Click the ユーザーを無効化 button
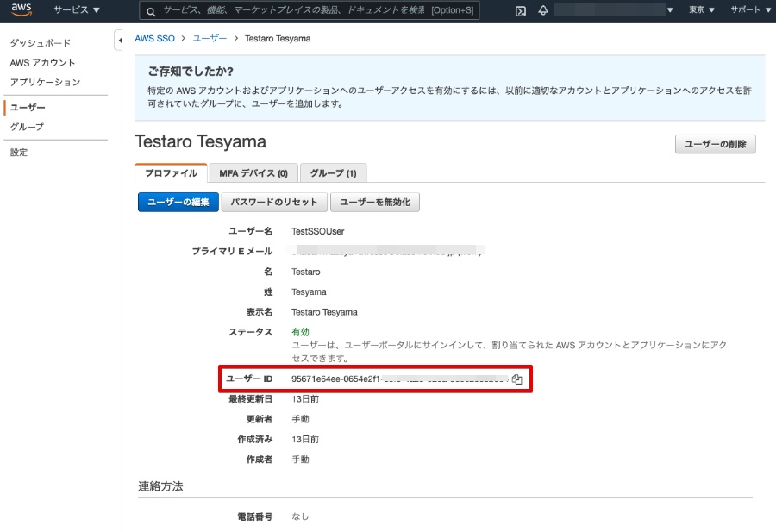Image resolution: width=776 pixels, height=532 pixels. coord(375,202)
